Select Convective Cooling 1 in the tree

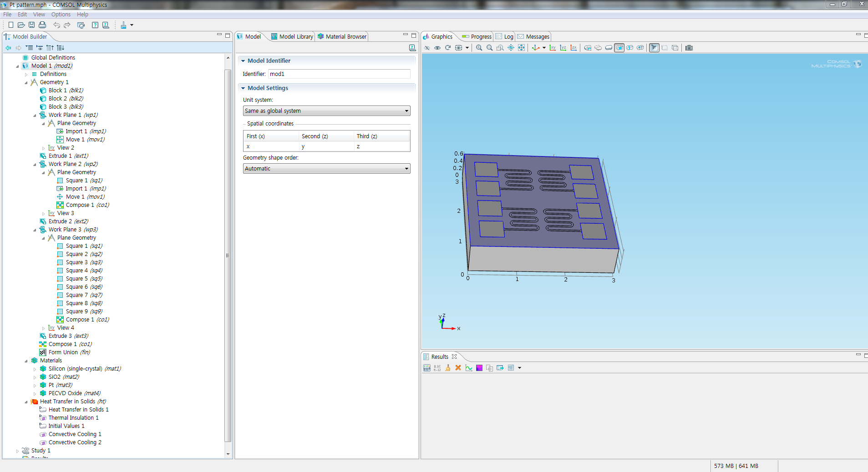pos(75,434)
